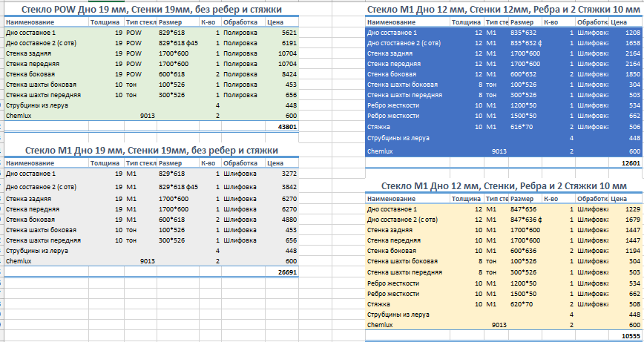Click size 1500*50 in yellow Ребро жесткости row

[523, 294]
